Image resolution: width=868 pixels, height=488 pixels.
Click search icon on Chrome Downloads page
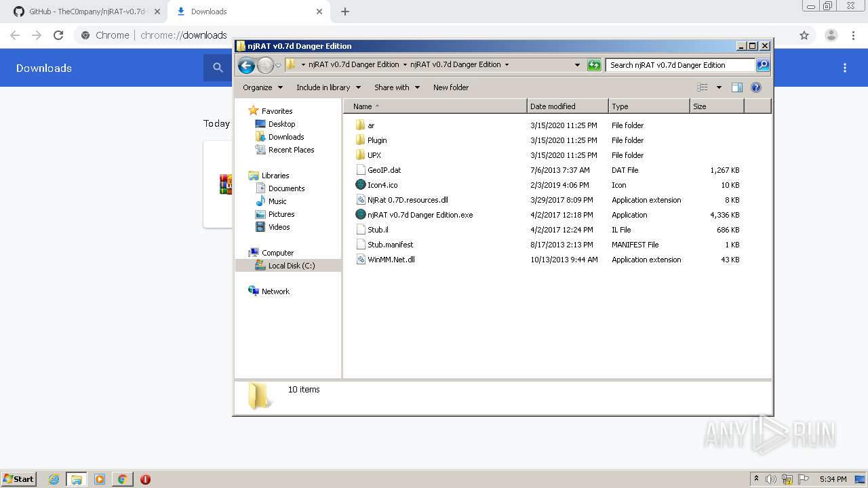[218, 68]
